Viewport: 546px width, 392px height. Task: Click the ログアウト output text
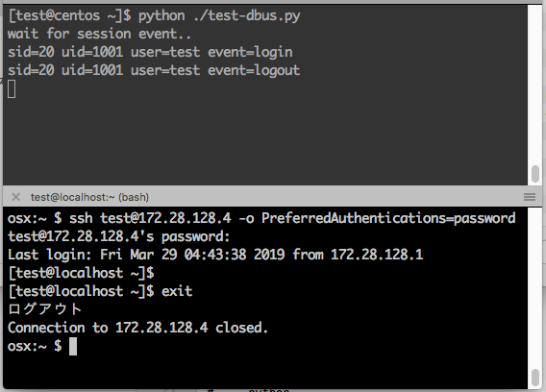[44, 309]
